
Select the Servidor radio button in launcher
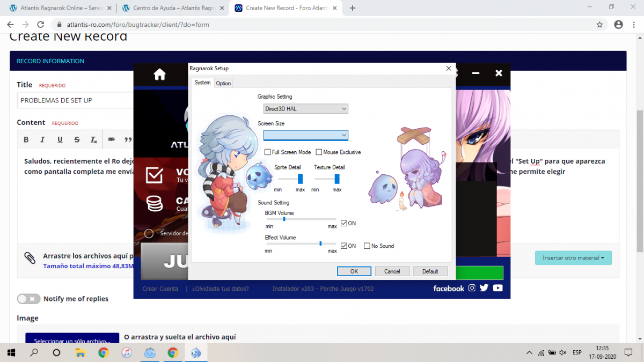point(149,233)
